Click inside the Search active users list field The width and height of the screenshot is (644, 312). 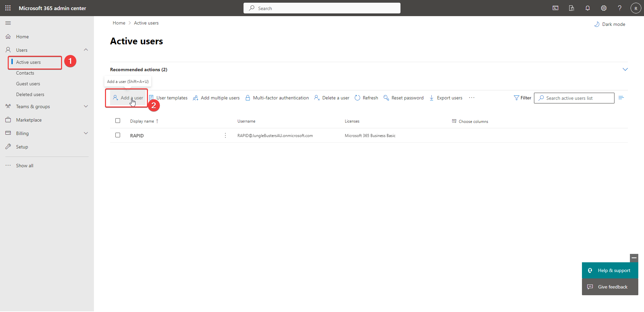tap(574, 98)
